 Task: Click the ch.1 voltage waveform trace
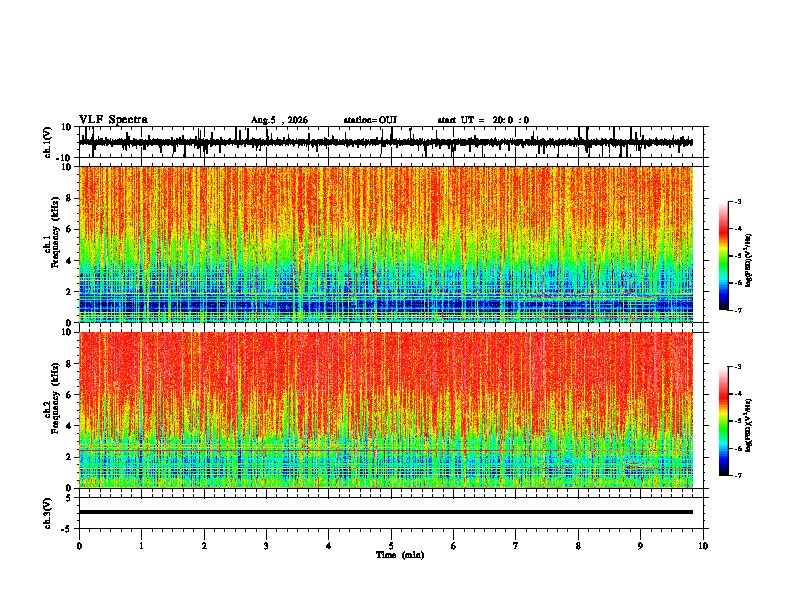point(385,142)
